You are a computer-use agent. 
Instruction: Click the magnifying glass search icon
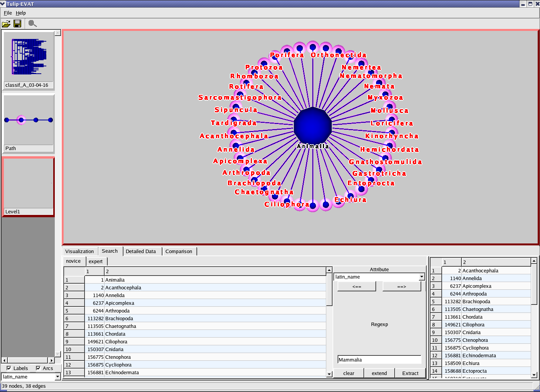point(33,24)
